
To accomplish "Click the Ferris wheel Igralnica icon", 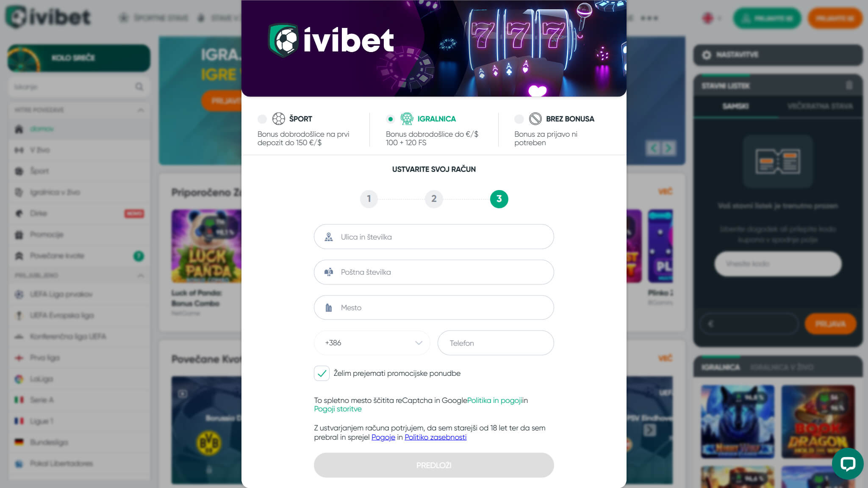I will coord(407,119).
